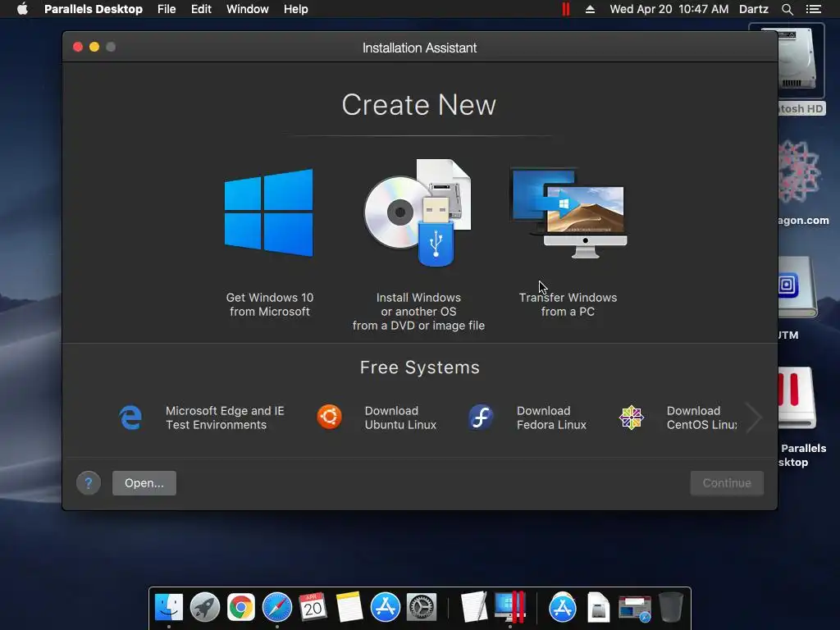Image resolution: width=840 pixels, height=630 pixels.
Task: Click 'Transfer Windows from a PC' caption
Action: pos(568,304)
